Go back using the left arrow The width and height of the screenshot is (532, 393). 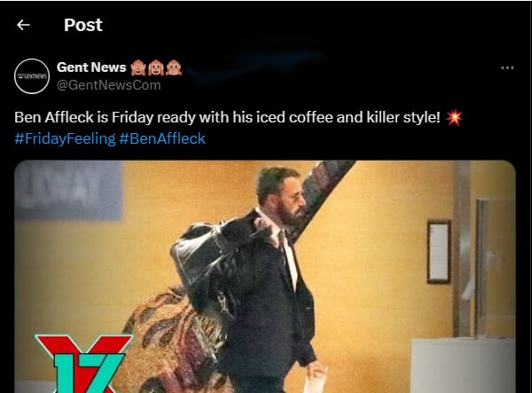[23, 25]
